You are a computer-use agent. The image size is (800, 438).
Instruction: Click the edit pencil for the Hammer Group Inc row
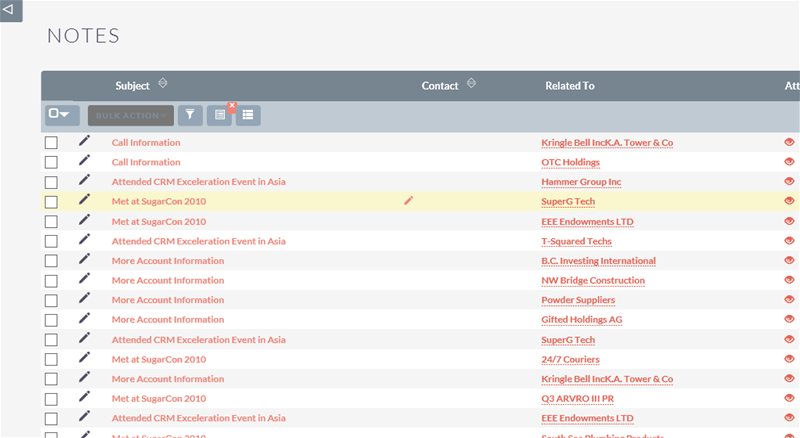(84, 181)
